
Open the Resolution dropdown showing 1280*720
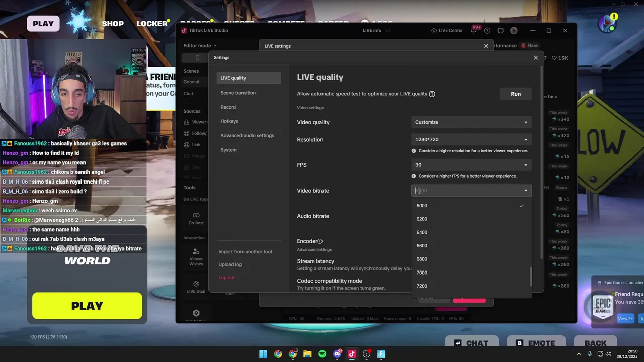click(471, 139)
